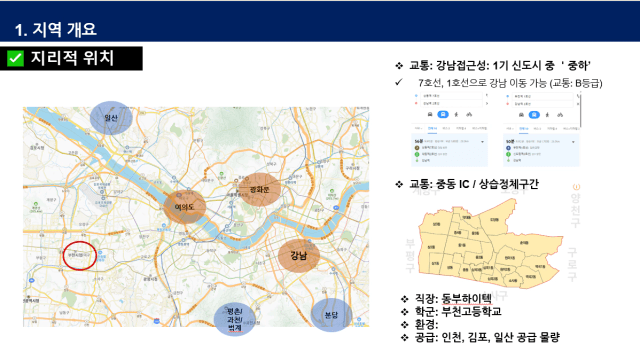This screenshot has height=360, width=640.
Task: Click the departure station field in the 56분 panel
Action: (451, 96)
